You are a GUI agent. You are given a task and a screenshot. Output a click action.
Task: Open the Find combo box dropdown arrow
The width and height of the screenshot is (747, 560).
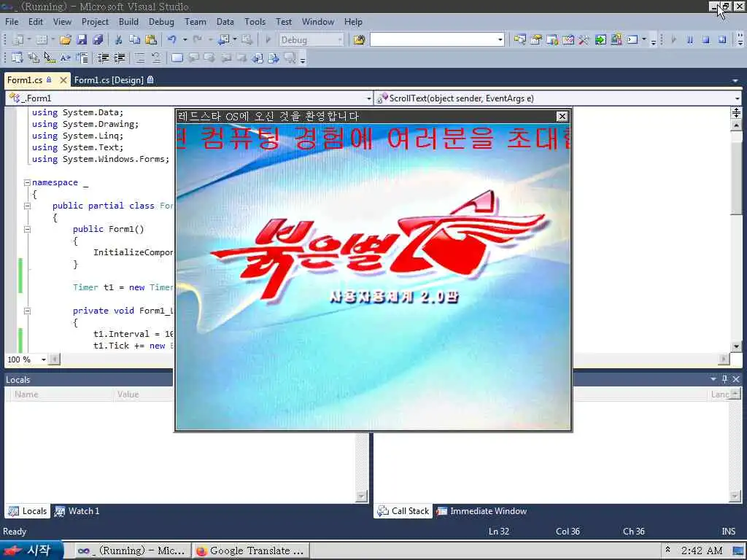(x=500, y=40)
